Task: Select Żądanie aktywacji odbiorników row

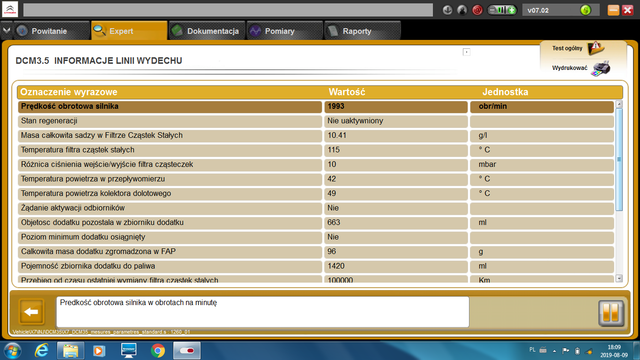Action: click(316, 208)
